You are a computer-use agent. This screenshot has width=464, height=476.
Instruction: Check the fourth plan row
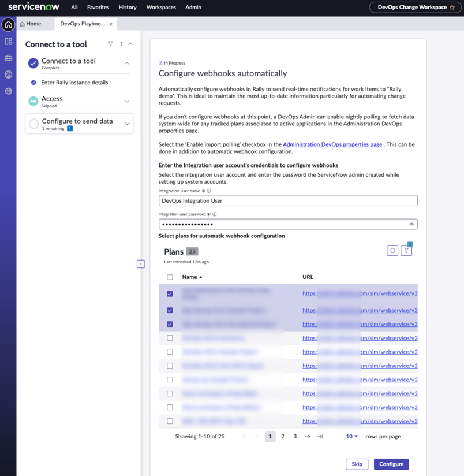(170, 338)
